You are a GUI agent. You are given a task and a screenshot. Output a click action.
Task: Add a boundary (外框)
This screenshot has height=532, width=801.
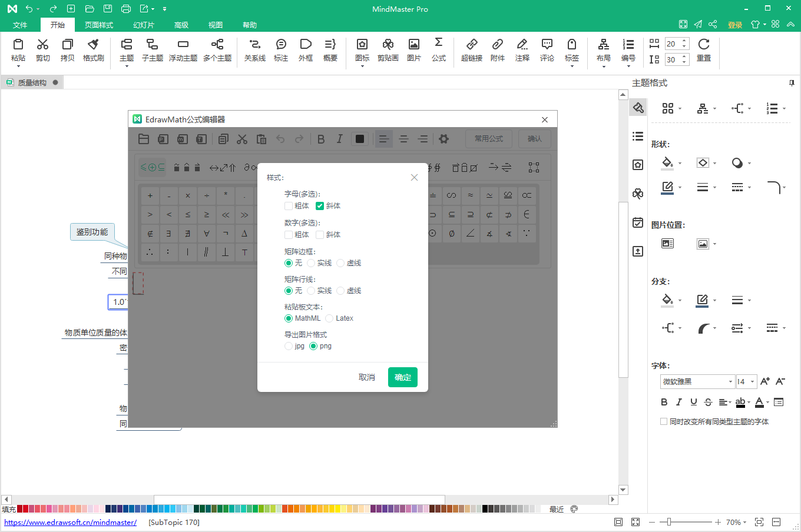point(306,49)
